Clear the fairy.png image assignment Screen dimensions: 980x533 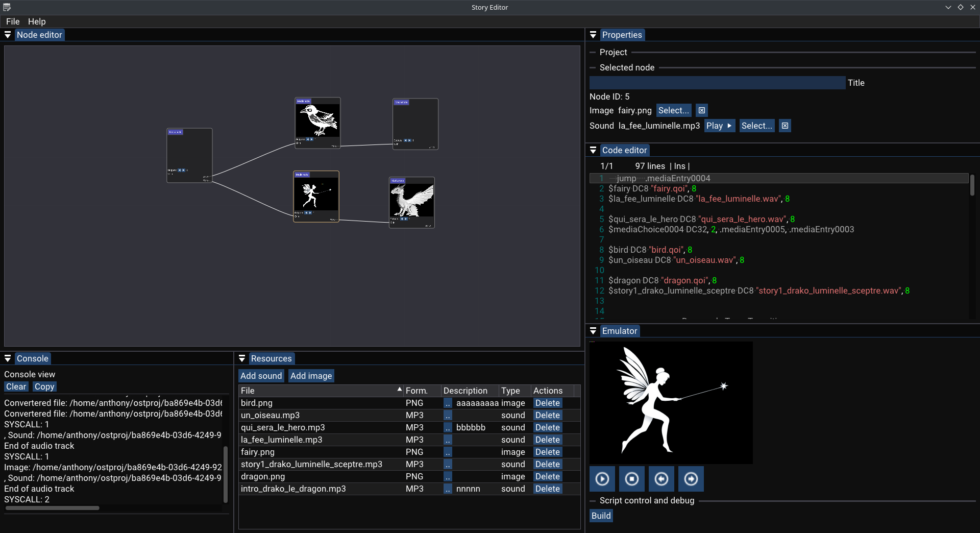[702, 110]
